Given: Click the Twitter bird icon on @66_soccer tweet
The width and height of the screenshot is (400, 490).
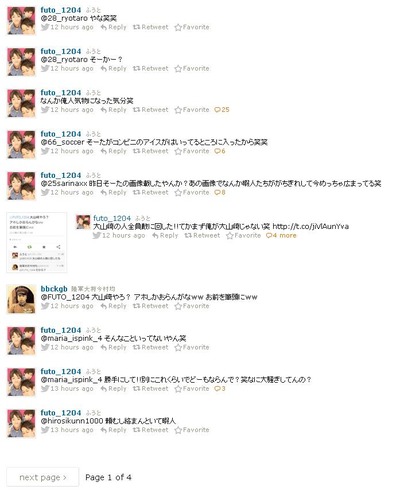Looking at the screenshot, I should click(45, 151).
